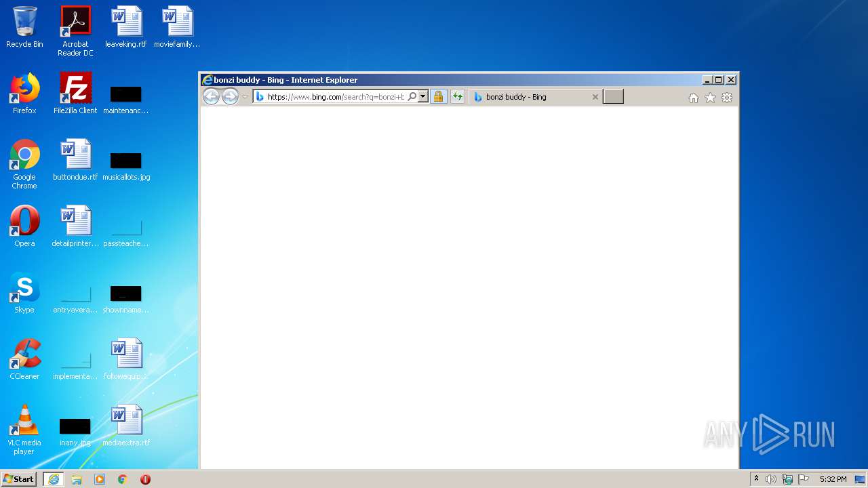Select the shownname... black thumbnail file
868x488 pixels.
(126, 299)
